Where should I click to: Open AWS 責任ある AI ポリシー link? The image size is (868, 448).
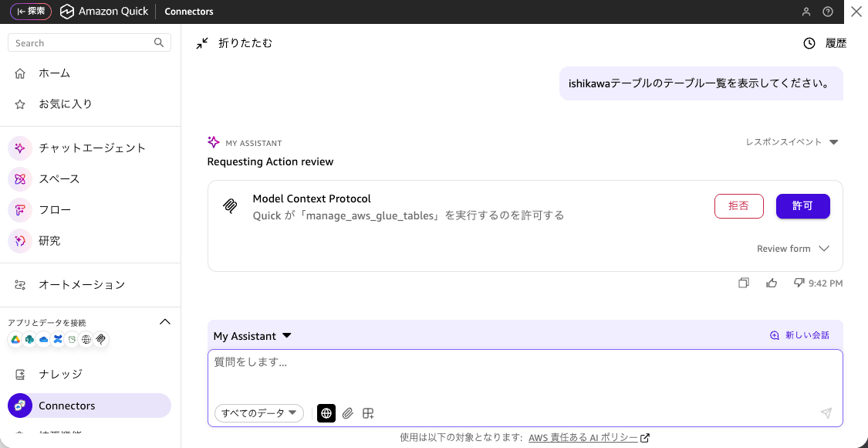coord(589,437)
